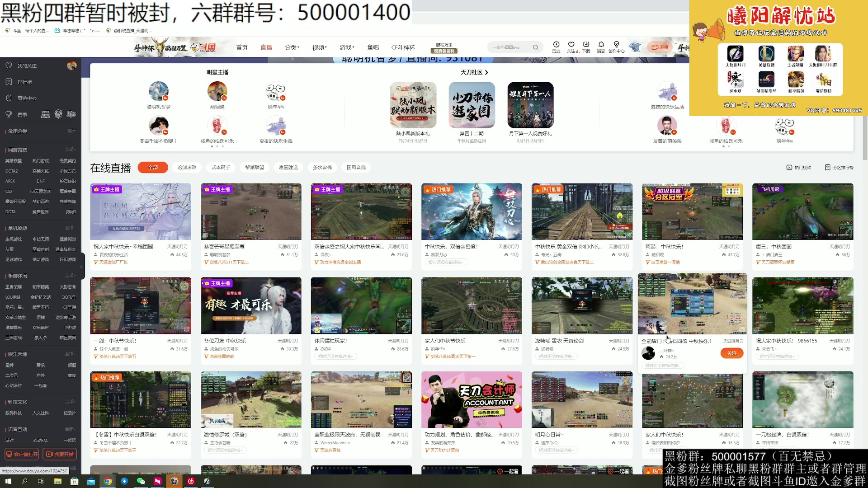Image resolution: width=868 pixels, height=488 pixels.
Task: Select the 论剑求败 filter pill
Action: point(186,167)
